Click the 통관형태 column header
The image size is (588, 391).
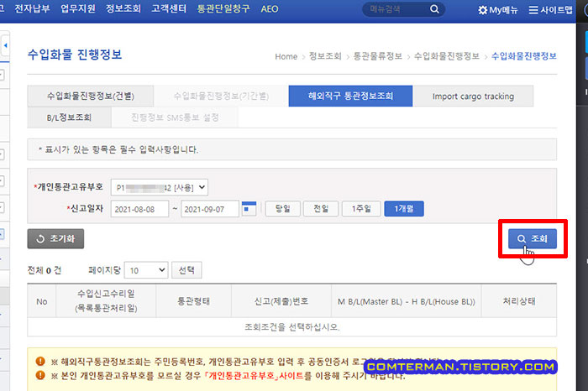(x=193, y=300)
